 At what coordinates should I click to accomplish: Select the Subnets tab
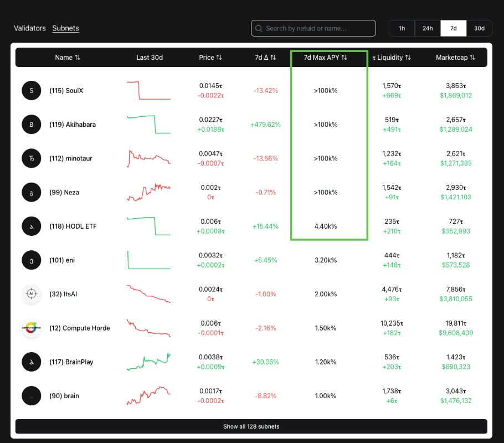click(65, 28)
